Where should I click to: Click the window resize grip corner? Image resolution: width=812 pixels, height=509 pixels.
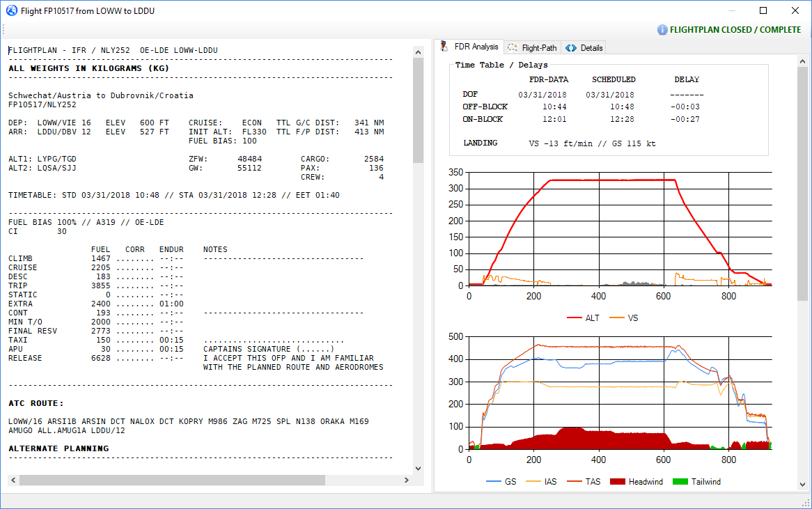pos(806,503)
